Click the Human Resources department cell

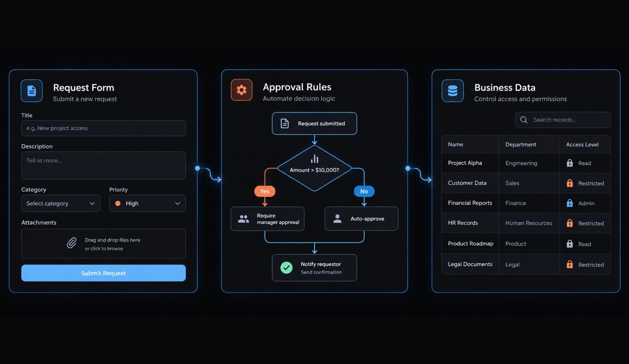529,223
